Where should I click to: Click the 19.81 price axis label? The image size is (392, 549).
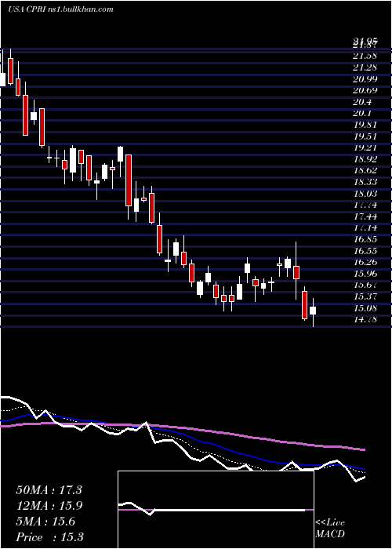(365, 125)
